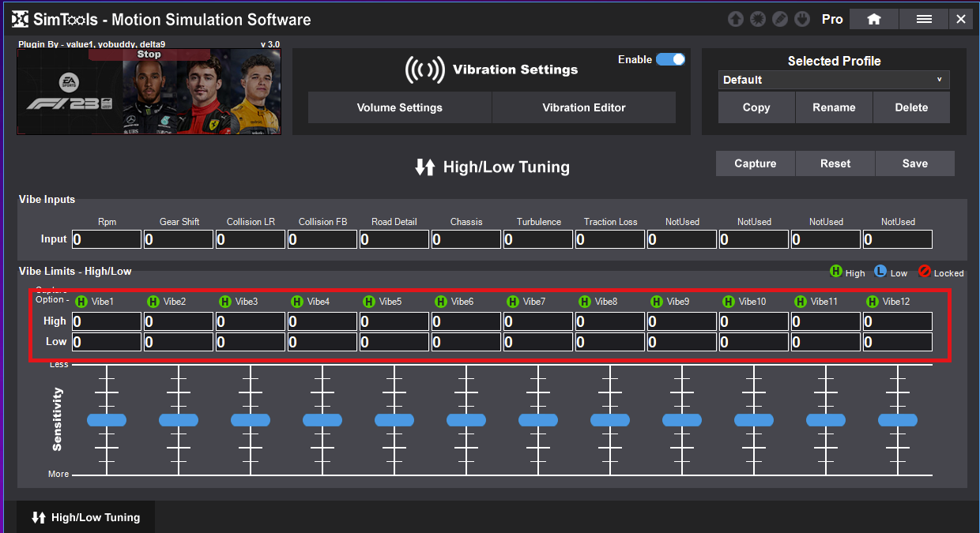Viewport: 980px width, 533px height.
Task: Click the Collision LR input field
Action: click(x=251, y=239)
